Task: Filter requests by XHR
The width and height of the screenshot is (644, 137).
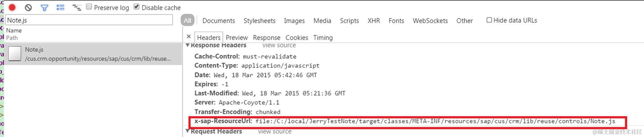Action: [x=374, y=21]
